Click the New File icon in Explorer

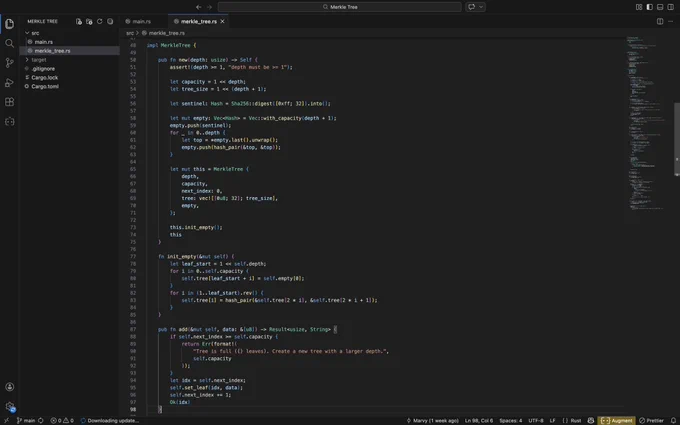[78, 21]
